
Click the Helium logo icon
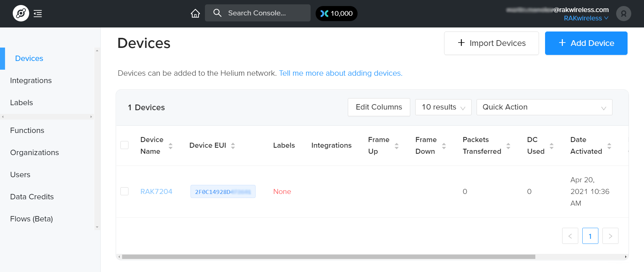[x=21, y=13]
